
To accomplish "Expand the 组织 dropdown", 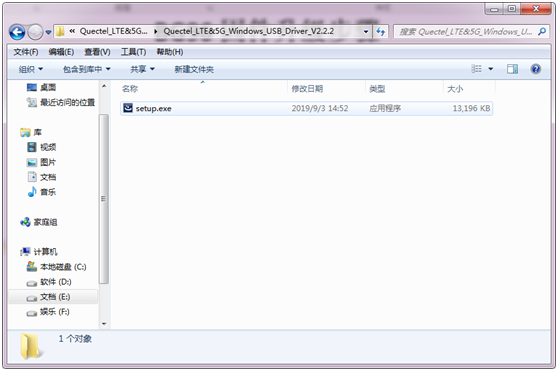I will point(31,69).
